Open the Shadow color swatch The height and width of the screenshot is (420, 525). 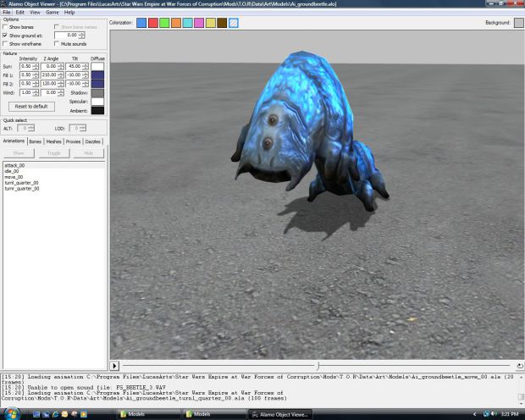pyautogui.click(x=97, y=93)
